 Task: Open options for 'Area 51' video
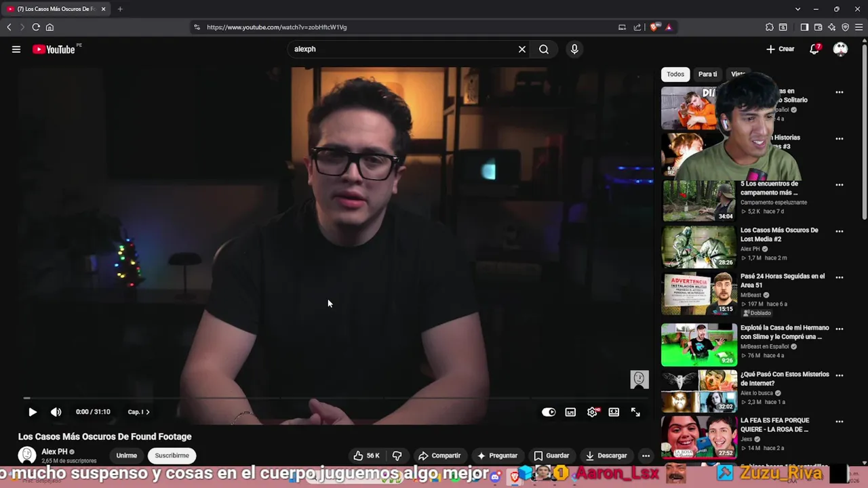[840, 277]
